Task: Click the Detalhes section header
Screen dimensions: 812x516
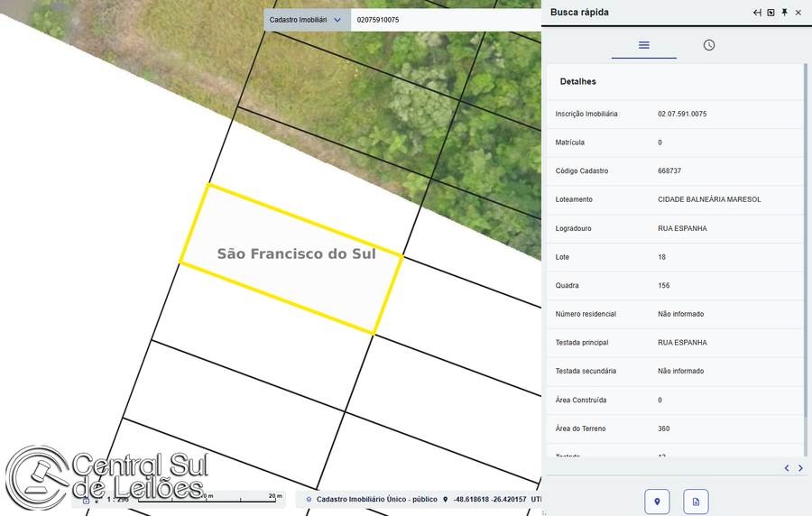Action: coord(578,81)
